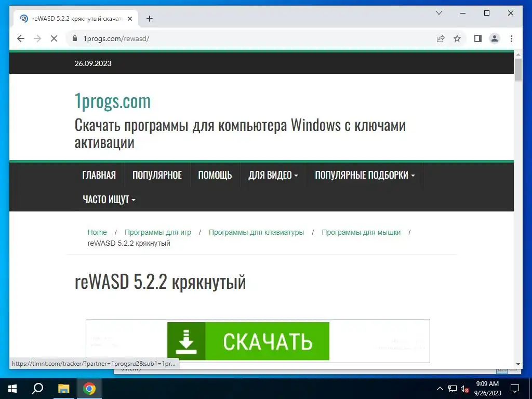Open Программы для игр breadcrumb

158,232
